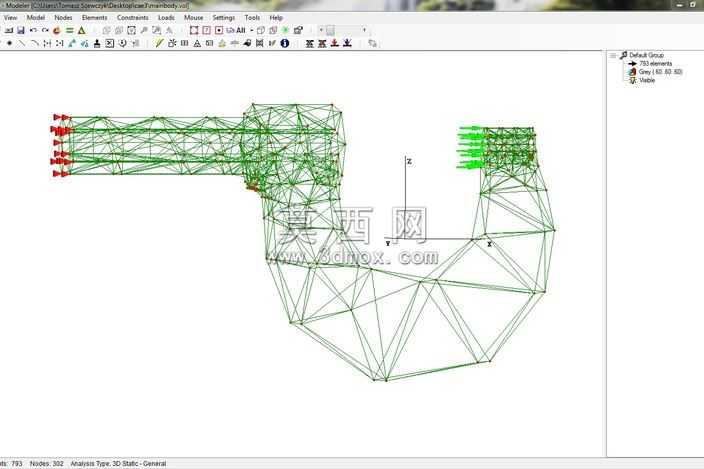Click the black stamp-shaped tool icon
The image size is (704, 469).
tap(97, 44)
